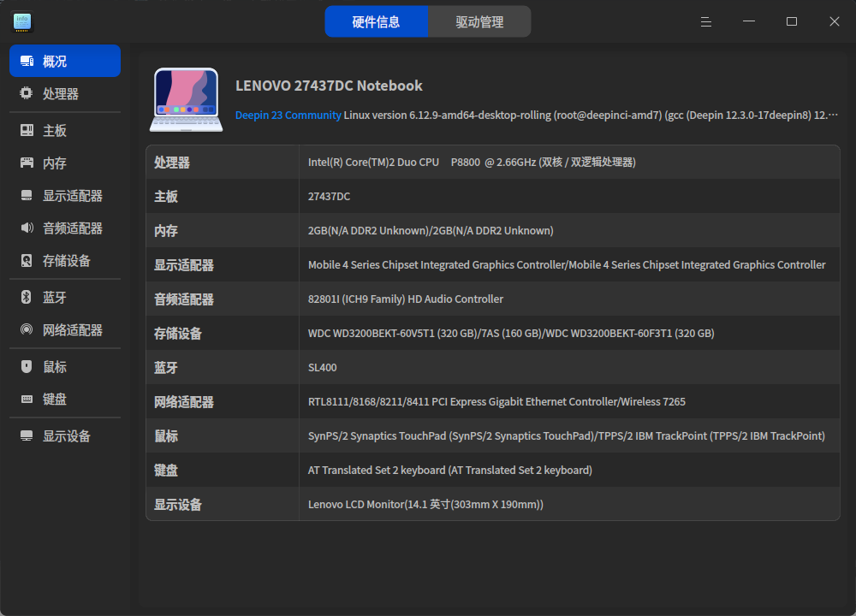Screen dimensions: 856x616
Task: Click the Linux version 6.12.9 kernel text
Action: coord(591,115)
